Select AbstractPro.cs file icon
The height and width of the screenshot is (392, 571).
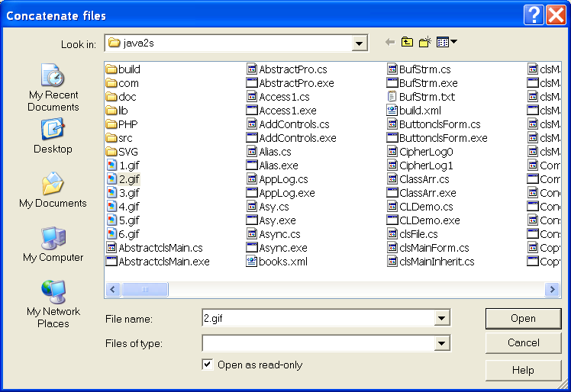(252, 69)
